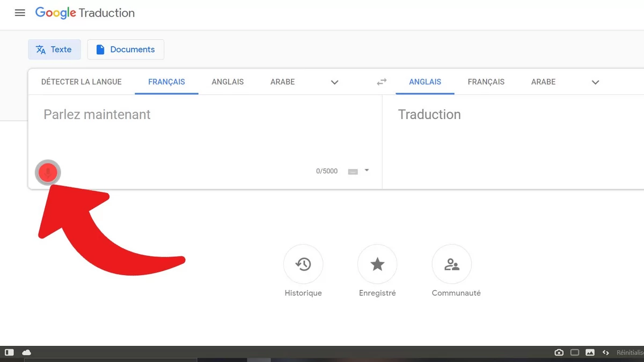This screenshot has width=644, height=362.
Task: Swap source and target languages
Action: (x=382, y=82)
